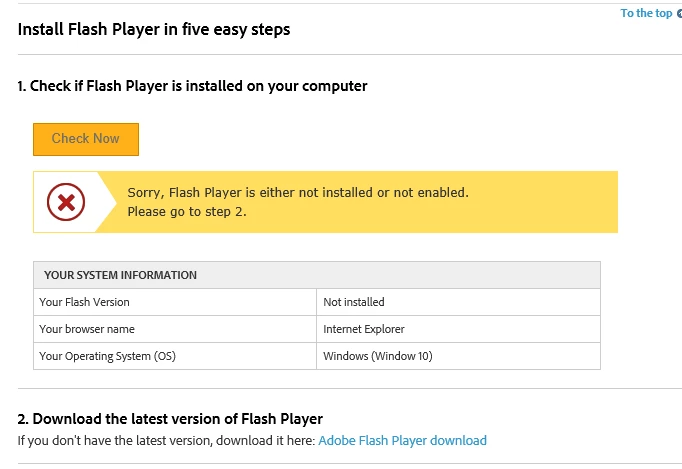
Task: Click the If you don't have the latest version text
Action: (x=166, y=440)
